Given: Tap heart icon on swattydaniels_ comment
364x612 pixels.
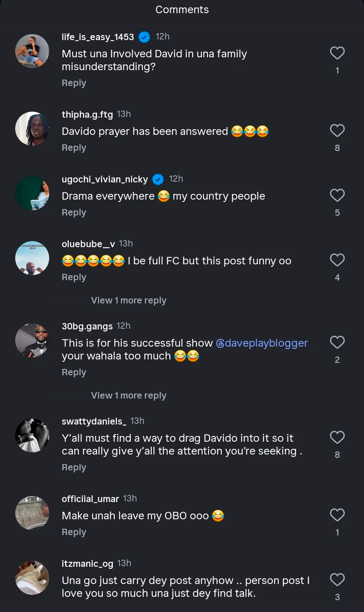Looking at the screenshot, I should [337, 437].
